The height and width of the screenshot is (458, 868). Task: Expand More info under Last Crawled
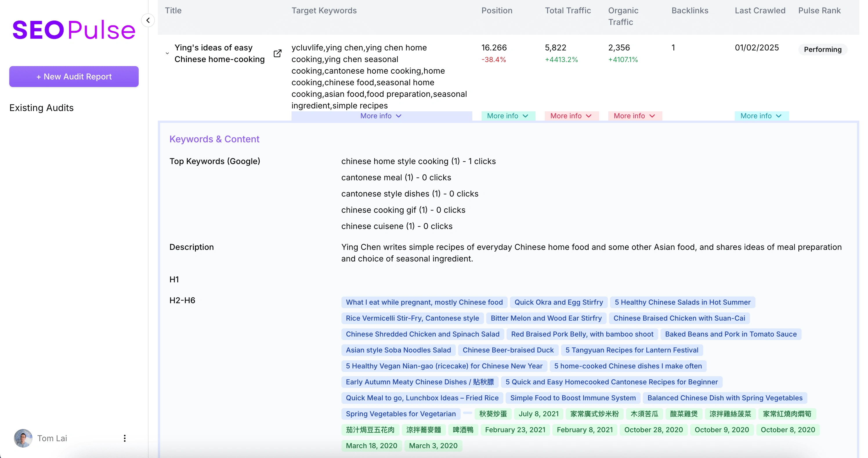(761, 116)
